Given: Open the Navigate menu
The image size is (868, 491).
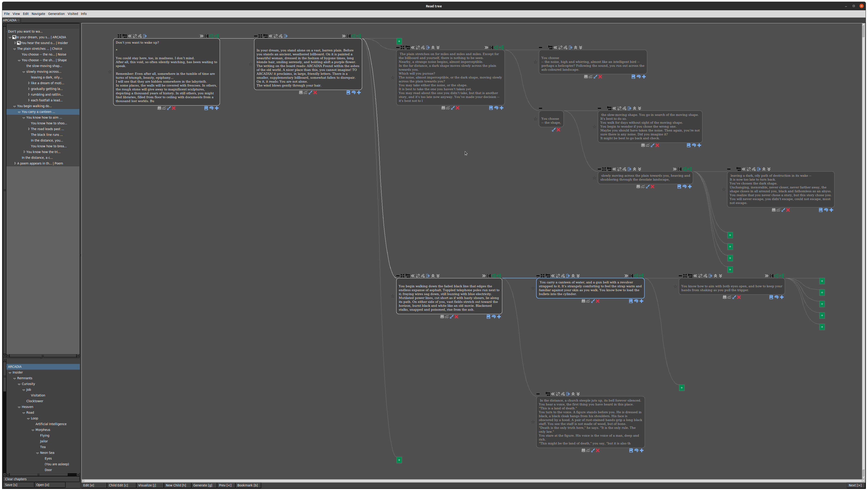Looking at the screenshot, I should 38,14.
